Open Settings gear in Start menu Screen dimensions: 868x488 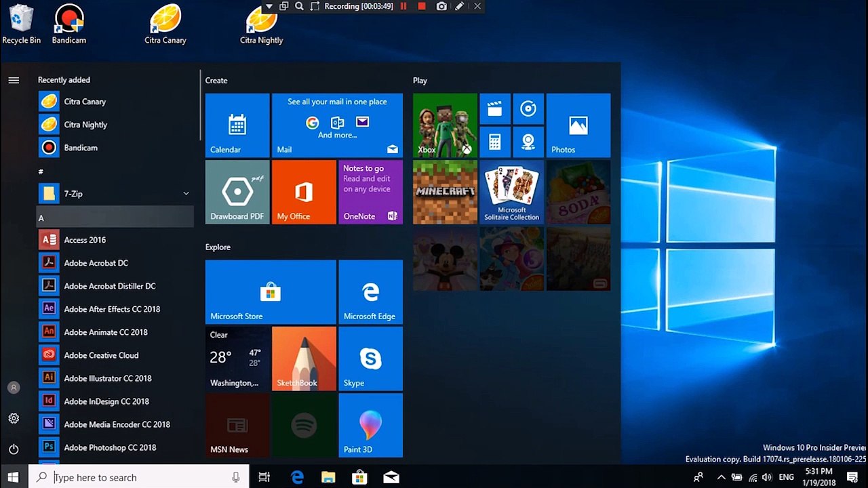click(14, 418)
